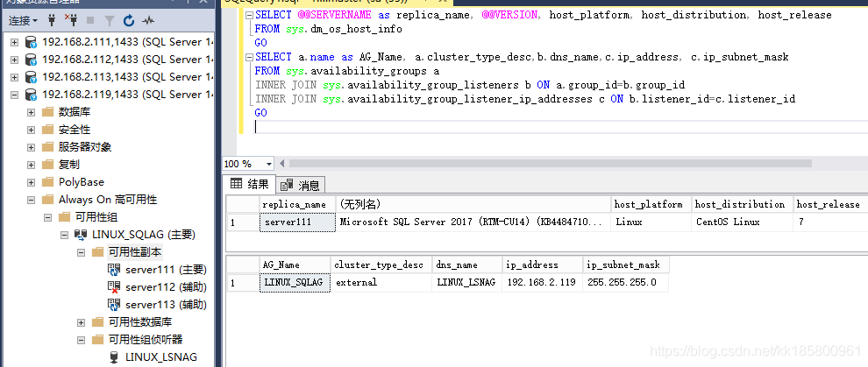This screenshot has height=367, width=868.
Task: Select the 255.255.255.0 cell
Action: [x=625, y=282]
